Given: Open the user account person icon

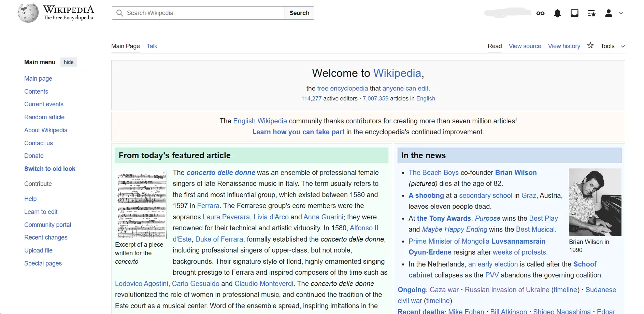Looking at the screenshot, I should coord(609,13).
